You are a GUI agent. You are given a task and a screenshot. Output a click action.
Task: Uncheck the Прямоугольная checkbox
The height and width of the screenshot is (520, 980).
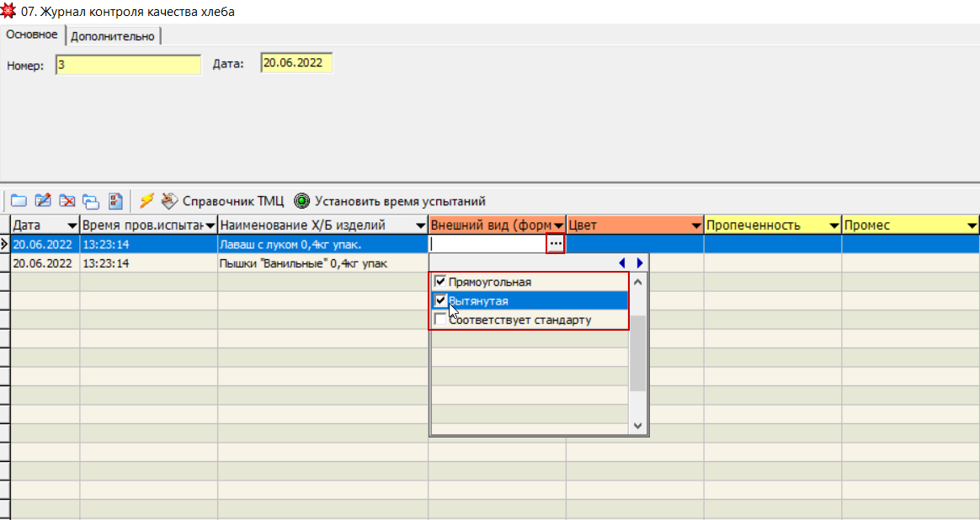pyautogui.click(x=439, y=282)
